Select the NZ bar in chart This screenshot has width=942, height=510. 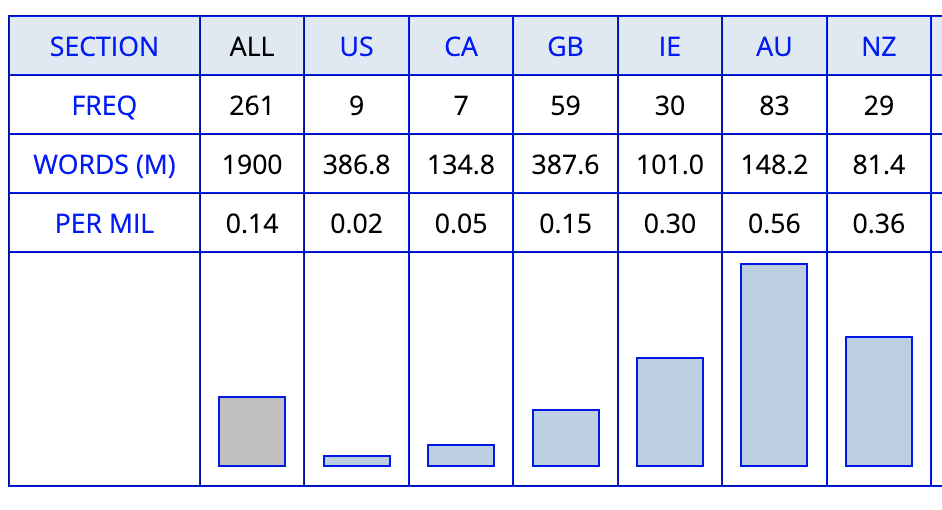(x=879, y=401)
